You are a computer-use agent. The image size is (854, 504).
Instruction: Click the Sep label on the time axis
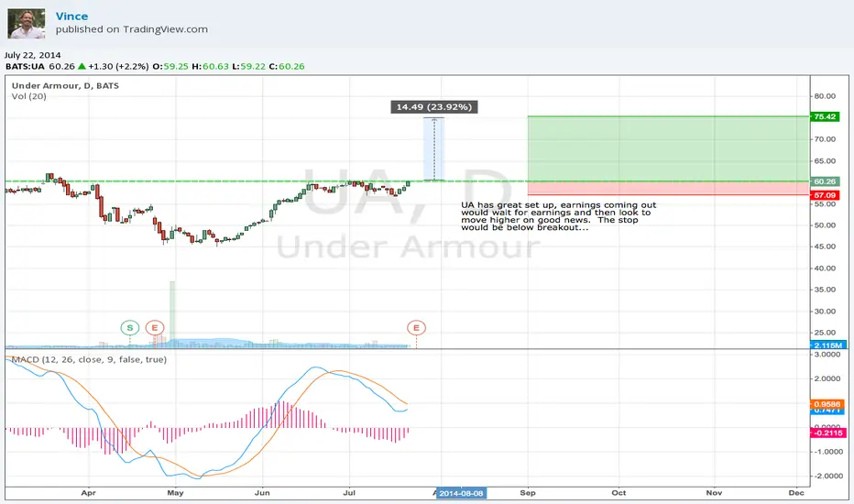(528, 493)
